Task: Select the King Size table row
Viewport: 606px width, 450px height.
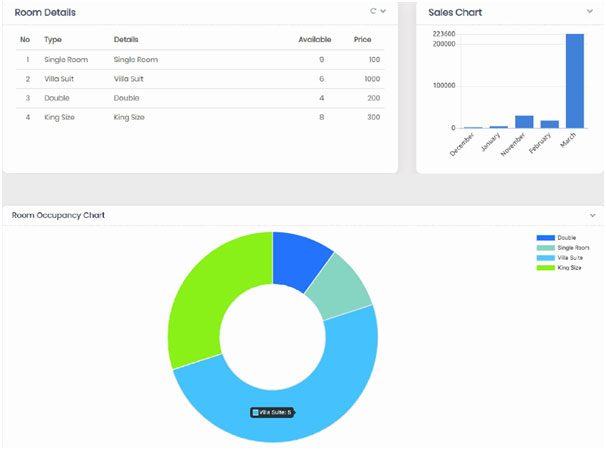Action: [x=200, y=117]
